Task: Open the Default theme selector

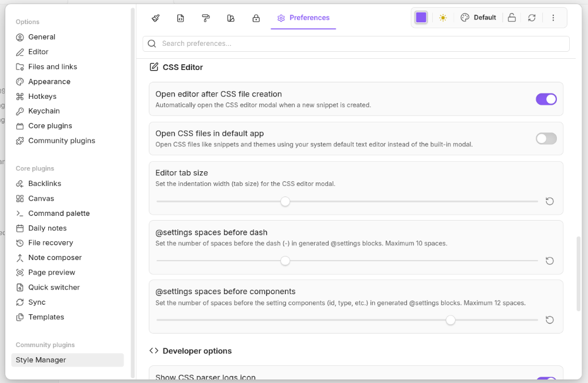Action: coord(478,18)
